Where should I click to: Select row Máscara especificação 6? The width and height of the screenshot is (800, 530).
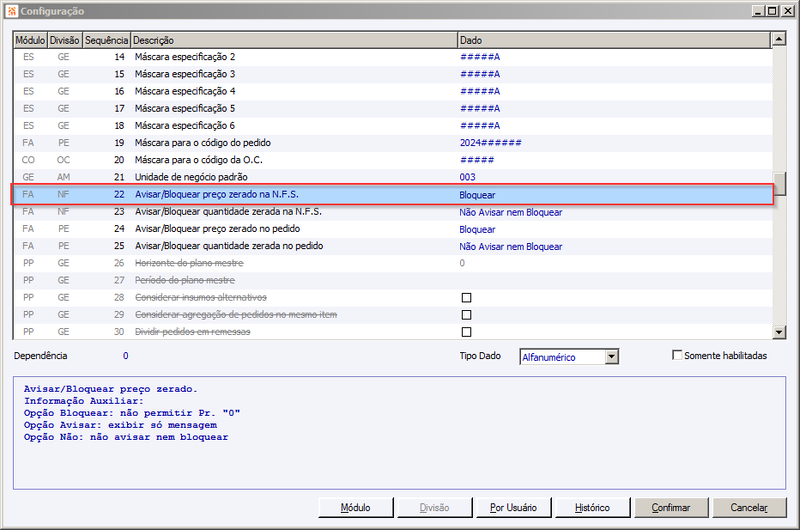(392, 125)
